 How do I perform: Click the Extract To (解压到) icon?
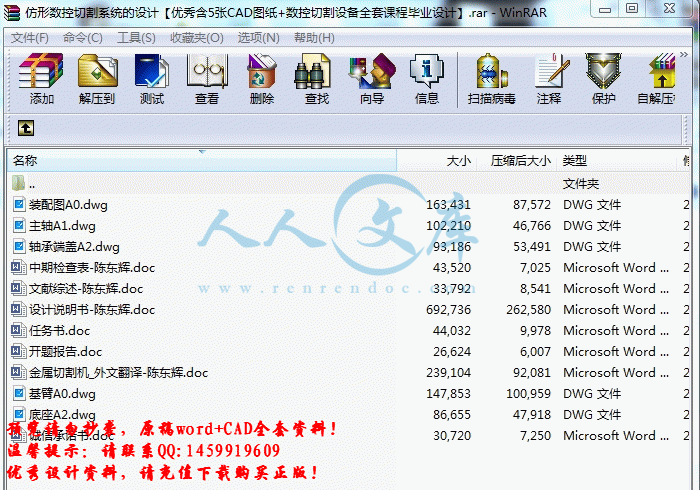(97, 71)
